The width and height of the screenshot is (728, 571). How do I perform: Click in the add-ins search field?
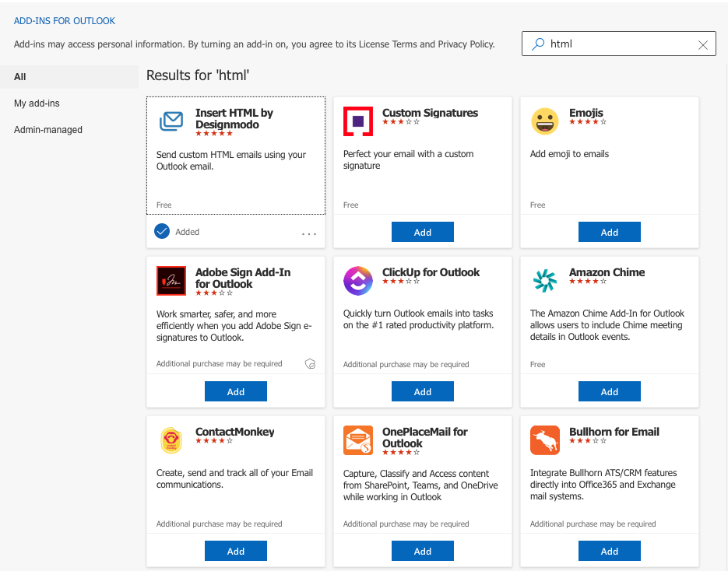(x=618, y=44)
